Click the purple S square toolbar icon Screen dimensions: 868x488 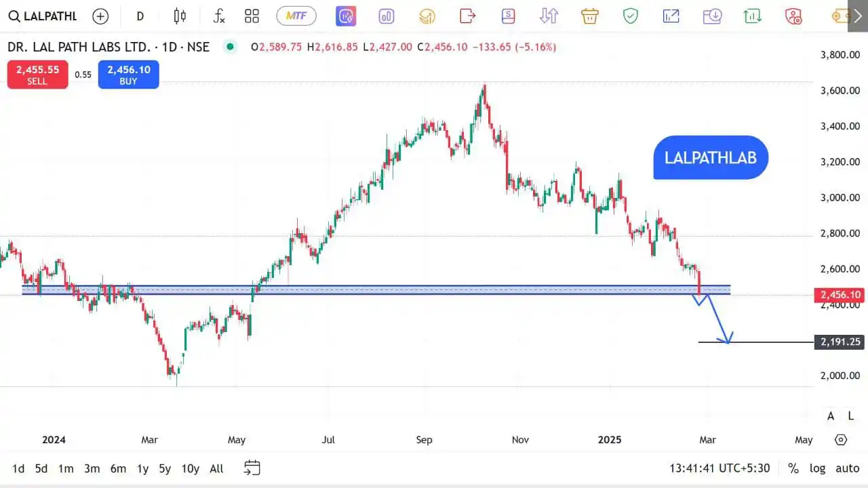509,16
